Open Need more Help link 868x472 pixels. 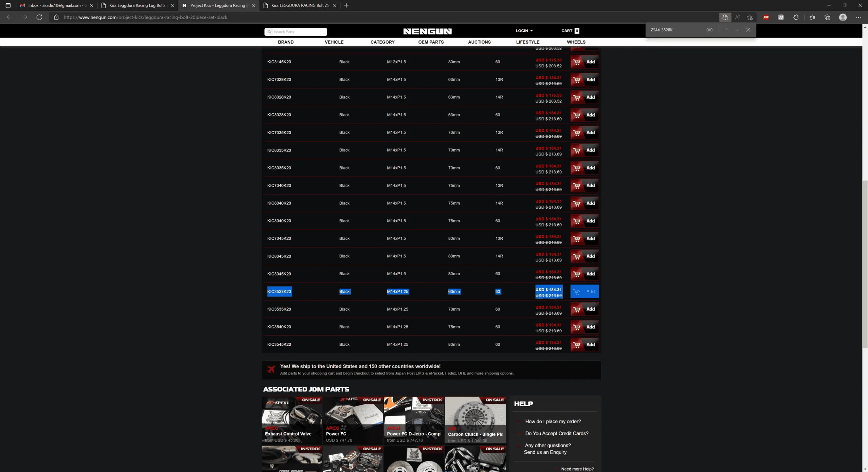click(x=577, y=469)
